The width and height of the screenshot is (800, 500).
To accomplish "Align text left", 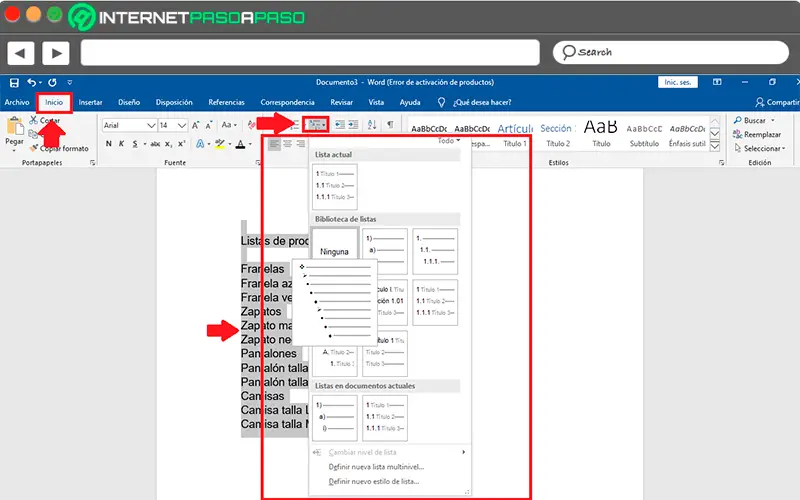I will pos(274,144).
